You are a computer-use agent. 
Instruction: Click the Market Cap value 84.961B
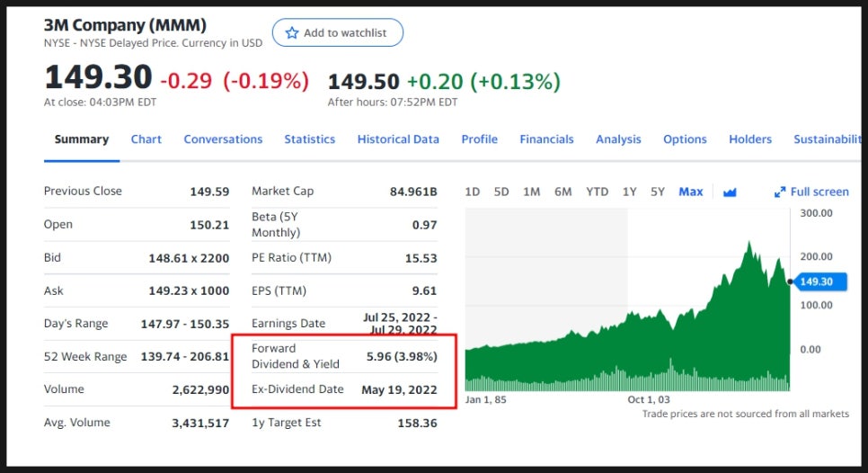[x=413, y=192]
